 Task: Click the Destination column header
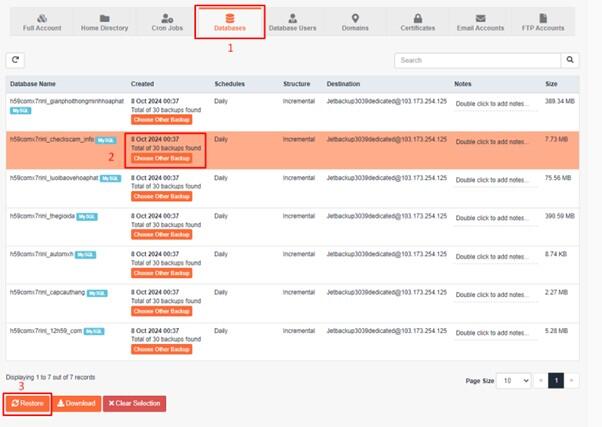click(x=343, y=84)
